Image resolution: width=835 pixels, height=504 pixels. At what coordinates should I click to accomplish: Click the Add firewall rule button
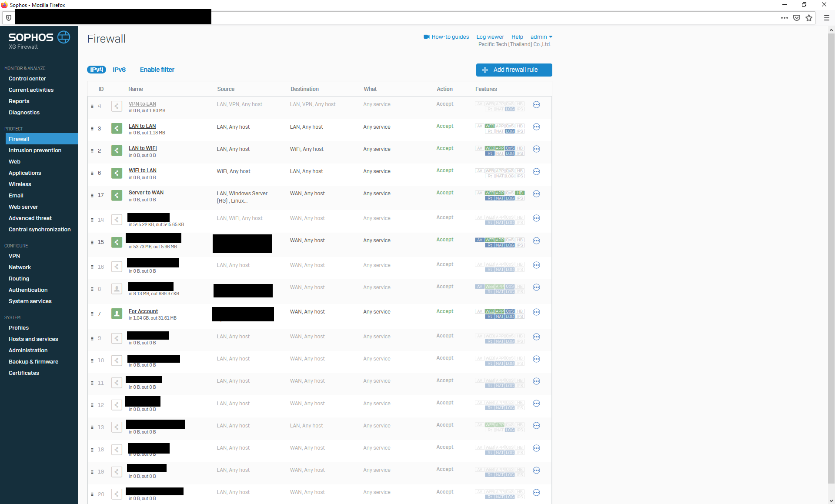click(x=514, y=70)
